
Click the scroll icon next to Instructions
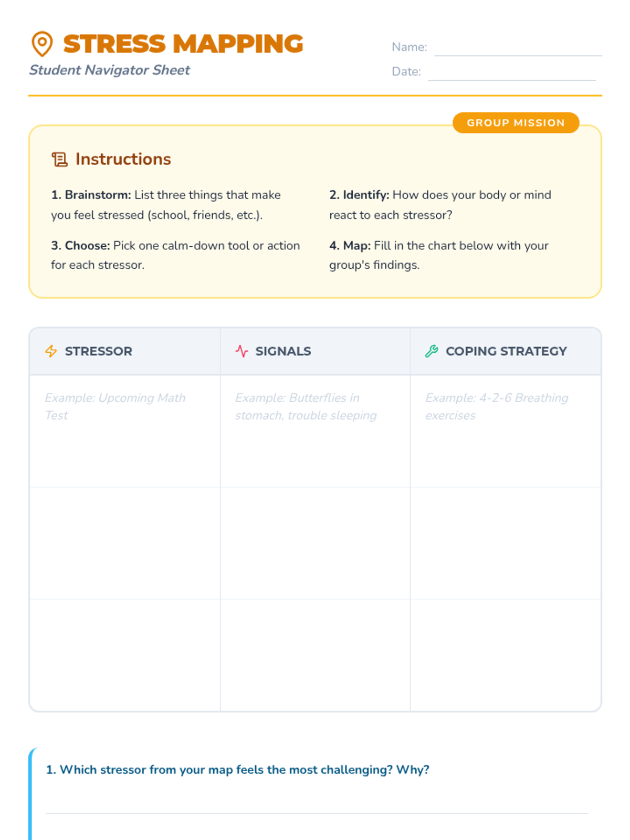[59, 159]
